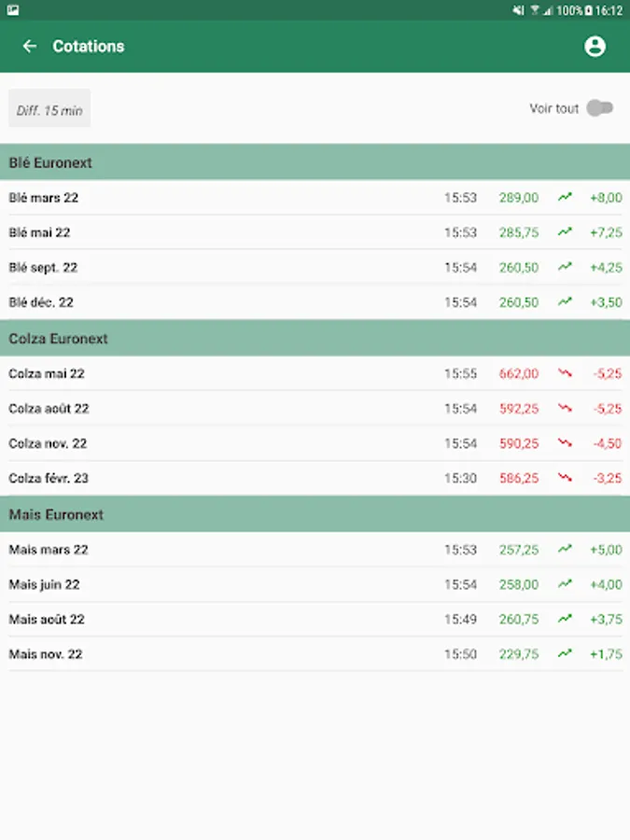Tap the Cotations page title
630x840 pixels.
89,46
